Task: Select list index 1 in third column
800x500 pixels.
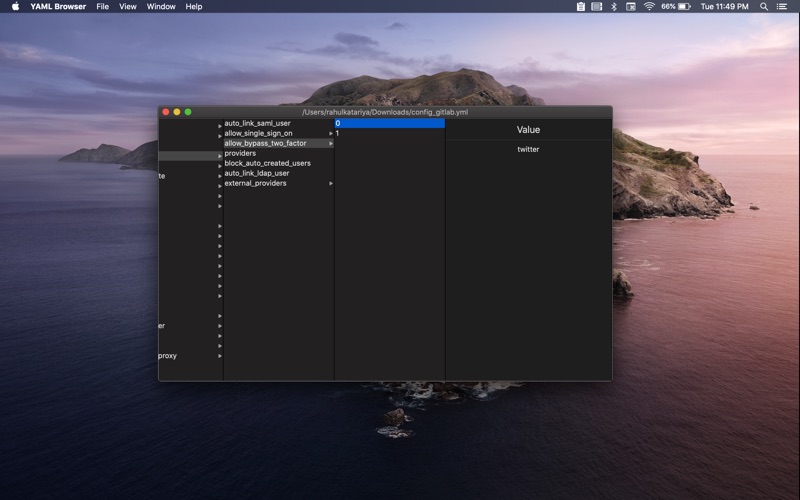Action: point(390,133)
